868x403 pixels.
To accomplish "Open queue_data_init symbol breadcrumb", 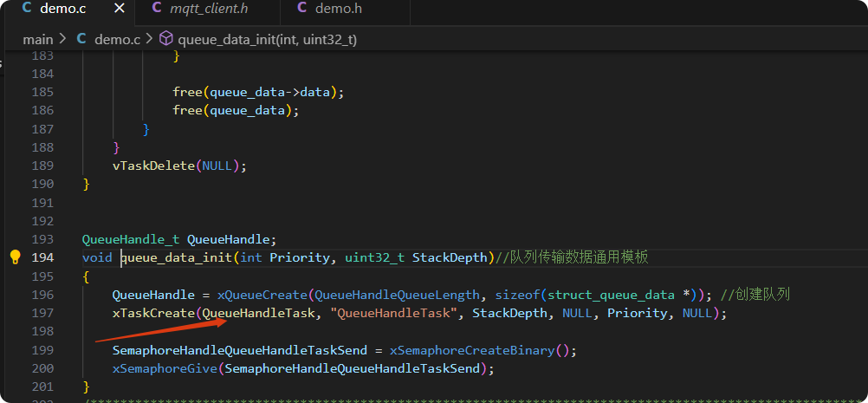I will pos(268,39).
